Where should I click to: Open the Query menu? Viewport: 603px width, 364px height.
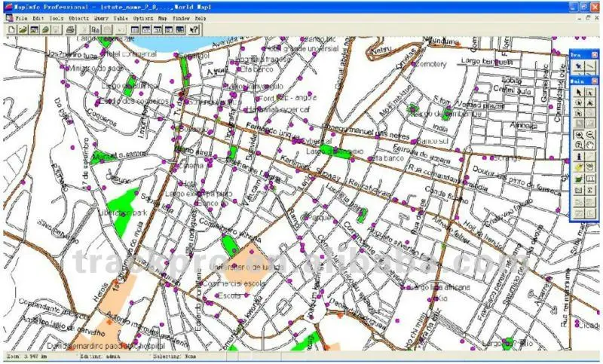(x=100, y=17)
